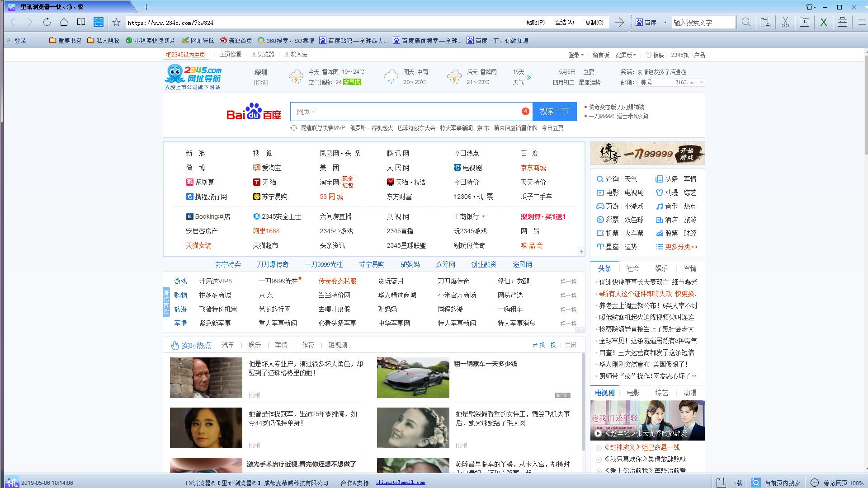
Task: Click the 搜索一下 search button
Action: (x=554, y=111)
